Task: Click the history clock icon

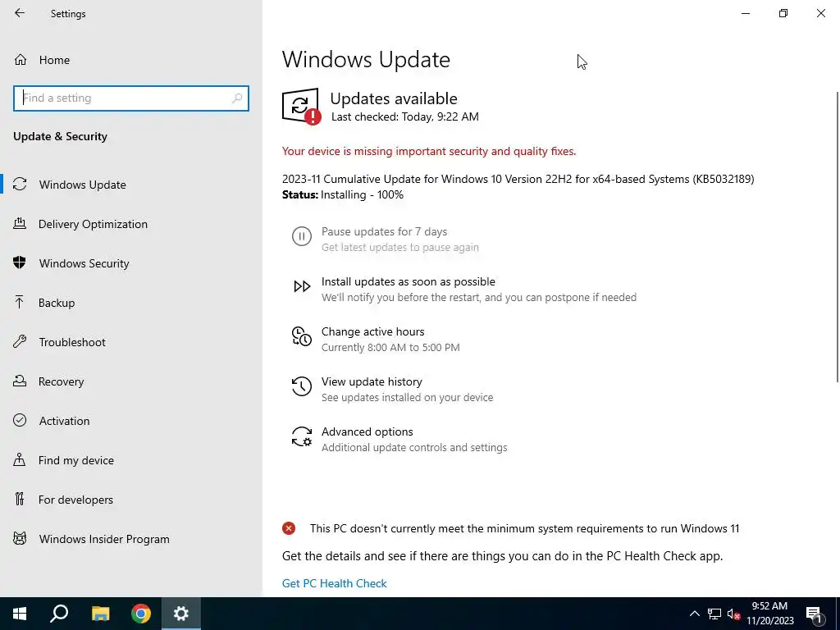Action: click(x=302, y=386)
